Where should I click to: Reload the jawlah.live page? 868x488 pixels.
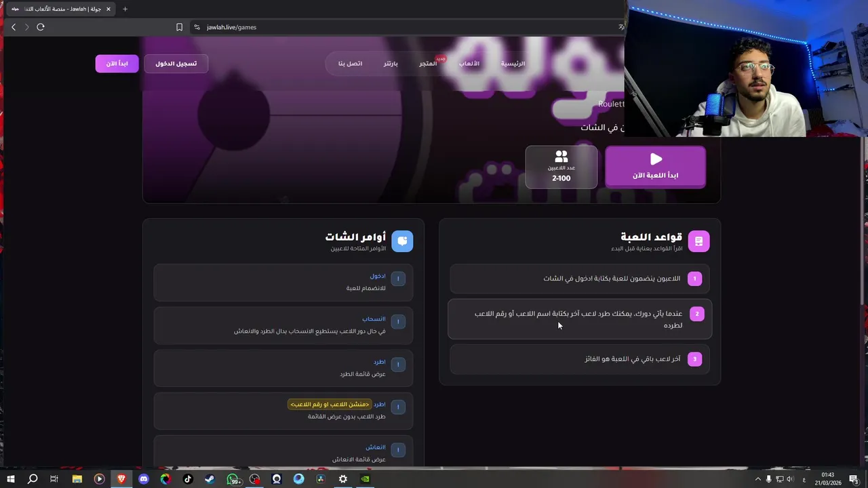click(x=41, y=27)
